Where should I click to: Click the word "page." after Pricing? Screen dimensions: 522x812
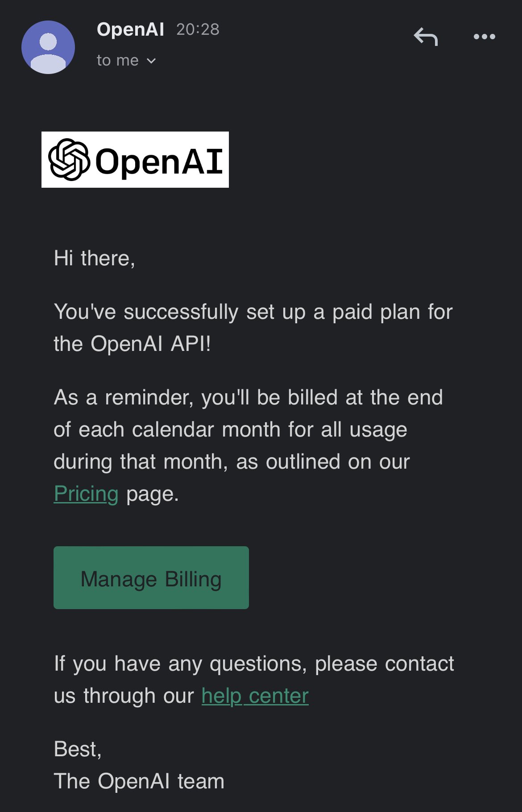(x=153, y=494)
